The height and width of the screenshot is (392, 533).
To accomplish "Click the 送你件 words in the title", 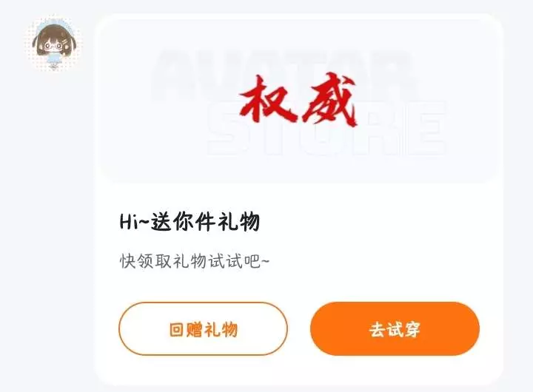I will click(184, 221).
